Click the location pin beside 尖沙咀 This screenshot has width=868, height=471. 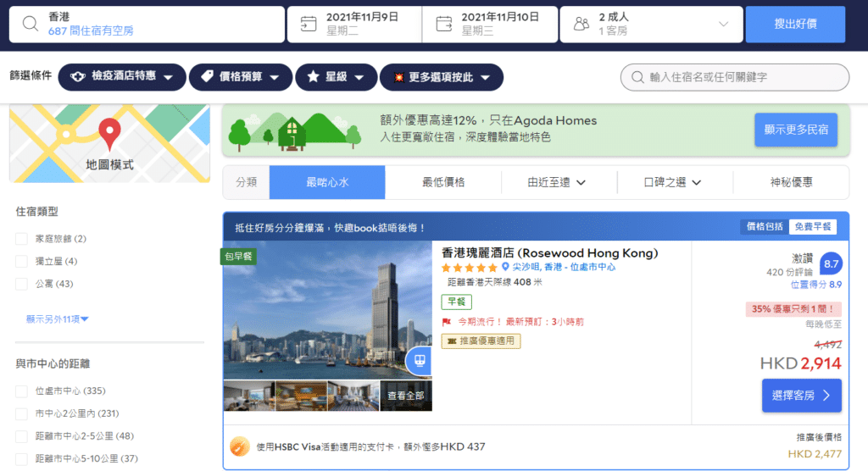tap(505, 267)
